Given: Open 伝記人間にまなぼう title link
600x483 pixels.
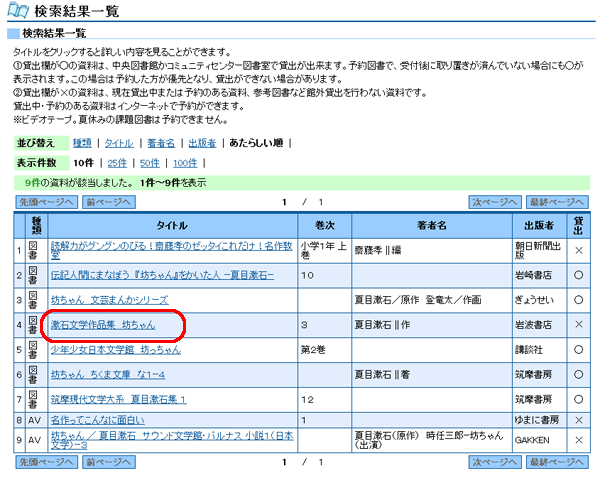Looking at the screenshot, I should [x=162, y=275].
